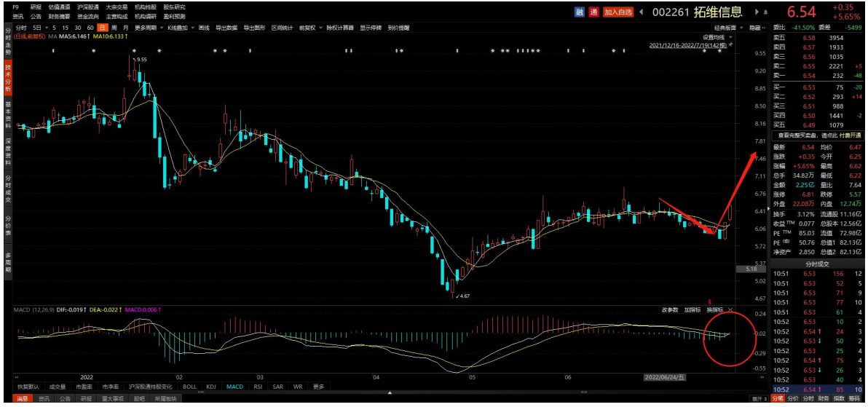Image resolution: width=868 pixels, height=407 pixels.
Task: Go to next stock with right arrow
Action: coord(757,12)
